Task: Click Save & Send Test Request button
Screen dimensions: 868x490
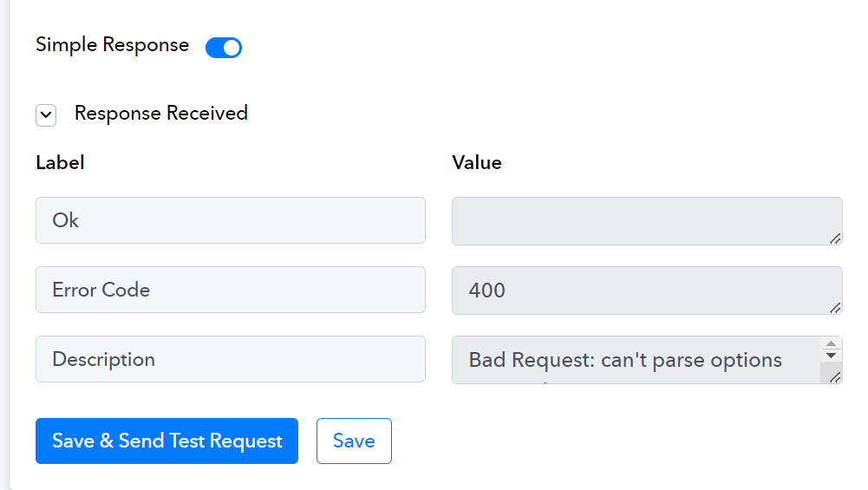Action: point(166,441)
